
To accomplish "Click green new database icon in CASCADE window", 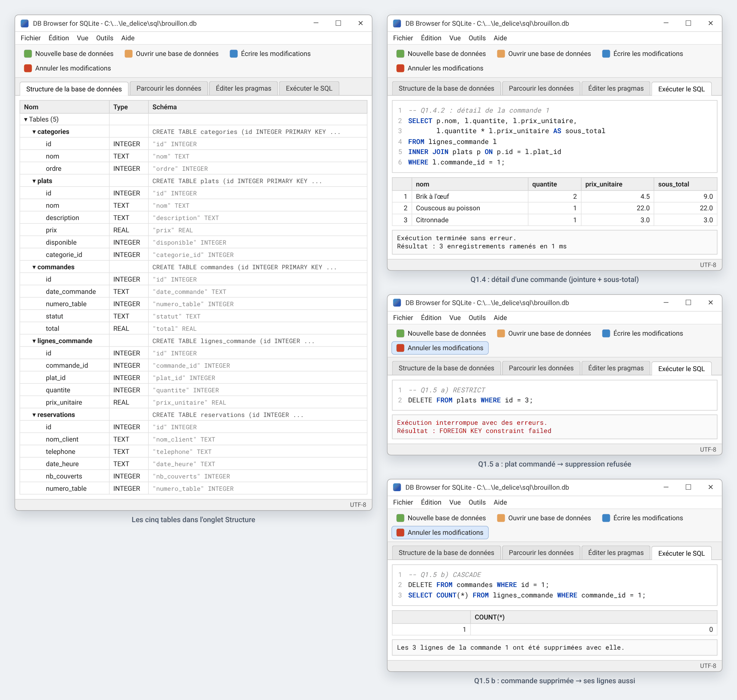I will [400, 518].
